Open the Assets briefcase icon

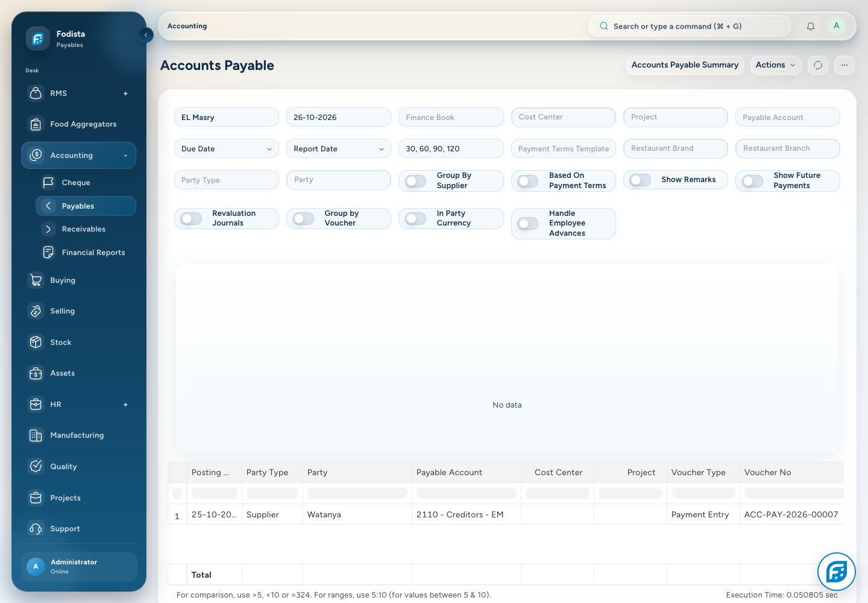(36, 373)
